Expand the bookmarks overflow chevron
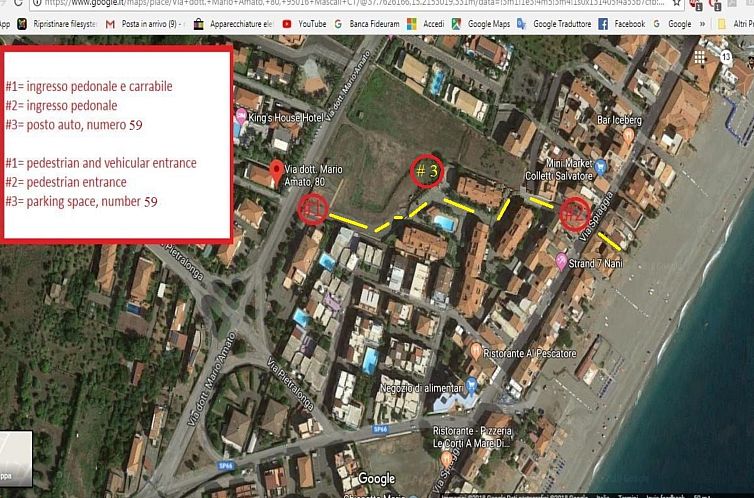The height and width of the screenshot is (498, 754). 703,23
